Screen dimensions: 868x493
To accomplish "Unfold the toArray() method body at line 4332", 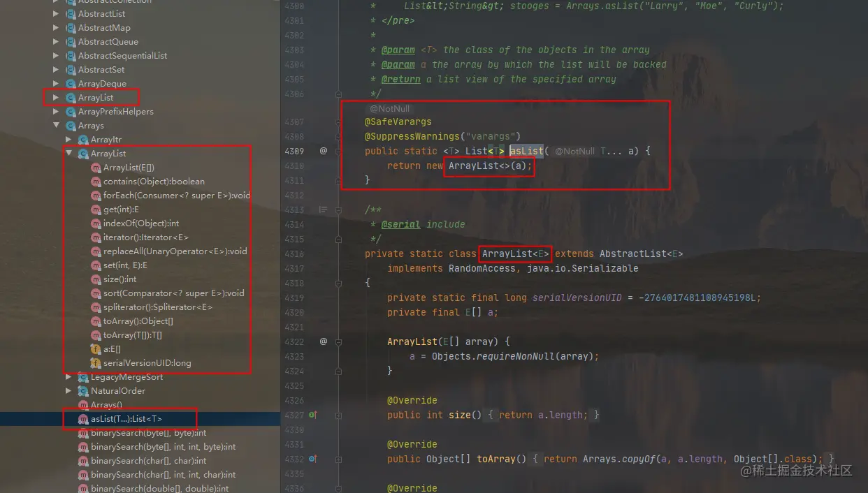I will coord(339,459).
